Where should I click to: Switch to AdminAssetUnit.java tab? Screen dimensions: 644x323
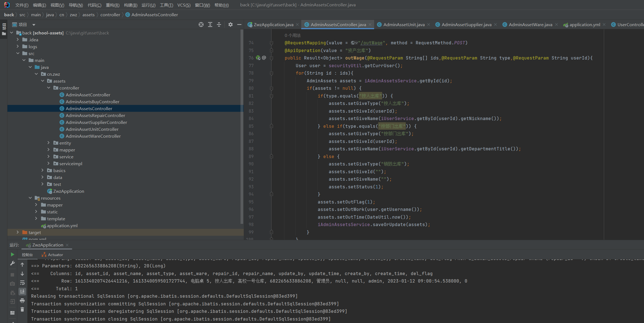[x=404, y=25]
